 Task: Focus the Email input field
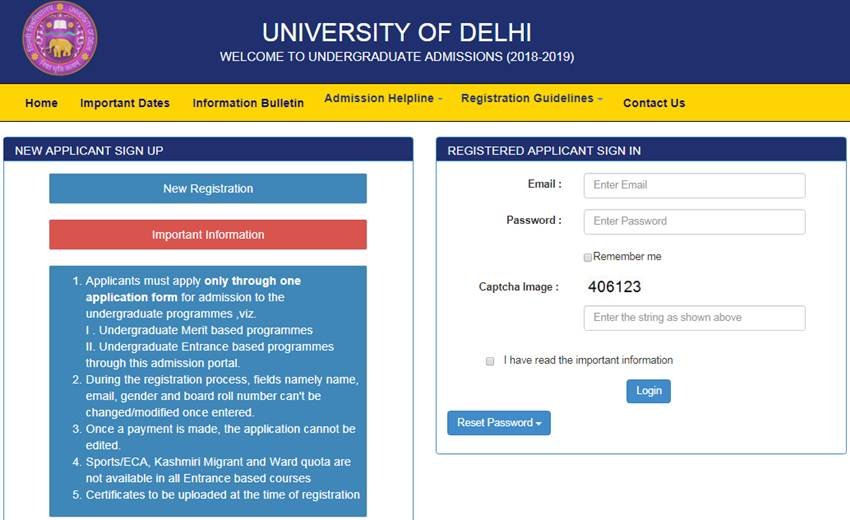(694, 185)
